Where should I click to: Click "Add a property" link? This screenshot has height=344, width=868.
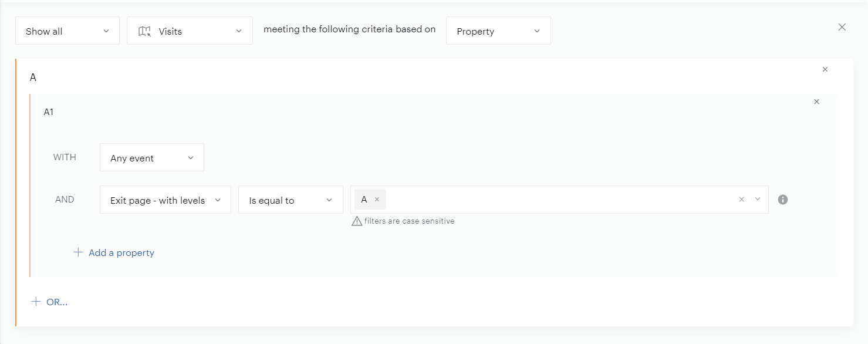121,252
